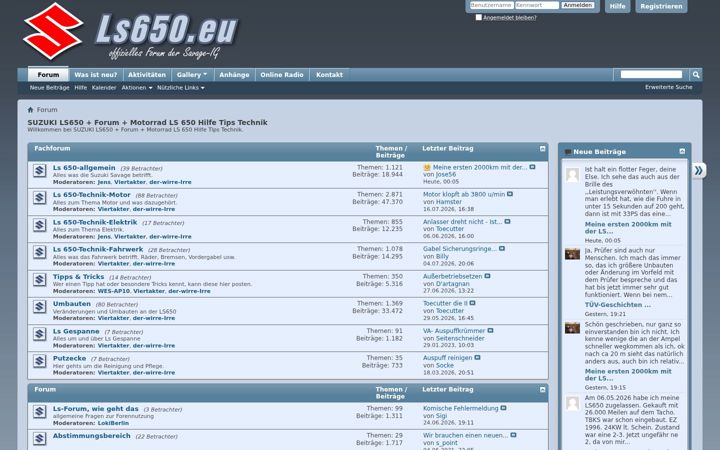Open moderator LokiBerlin profile
Screen dimensions: 720x450
click(113, 423)
